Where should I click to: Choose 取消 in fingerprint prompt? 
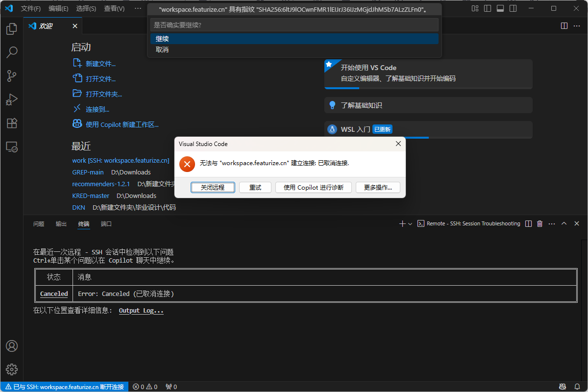tap(294, 49)
